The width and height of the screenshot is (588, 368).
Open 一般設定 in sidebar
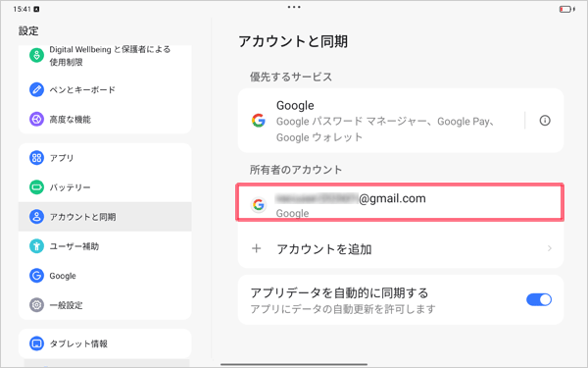point(105,305)
